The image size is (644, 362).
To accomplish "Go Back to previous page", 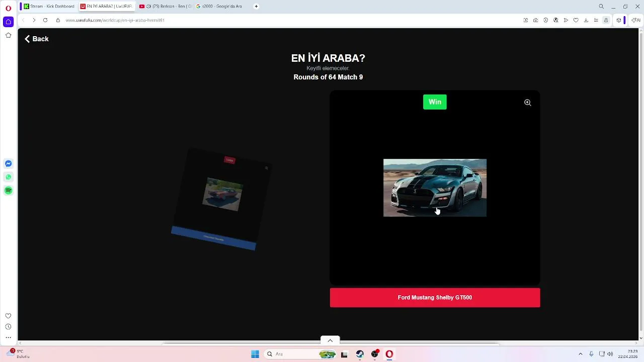I will [x=37, y=39].
